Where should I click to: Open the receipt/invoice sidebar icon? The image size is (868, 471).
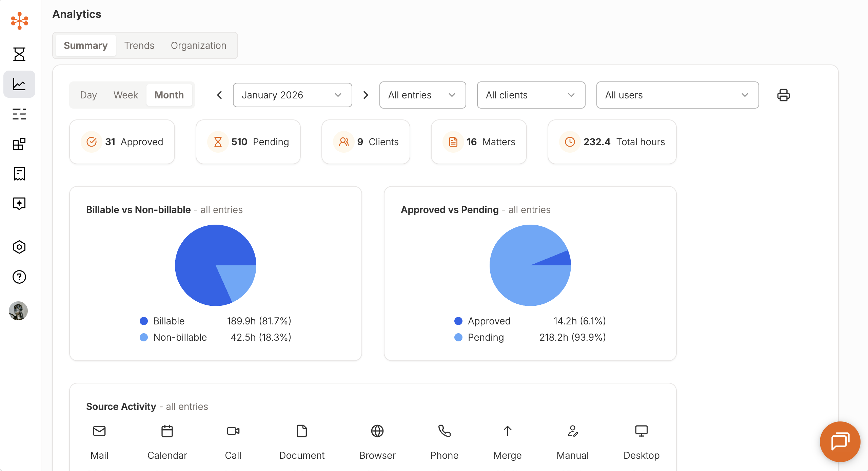(x=19, y=174)
